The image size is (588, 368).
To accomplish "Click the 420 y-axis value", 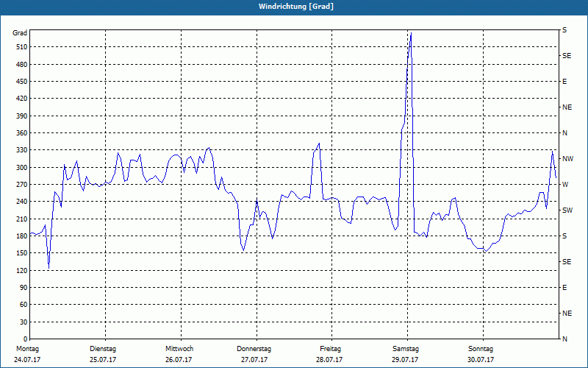I will [x=22, y=99].
